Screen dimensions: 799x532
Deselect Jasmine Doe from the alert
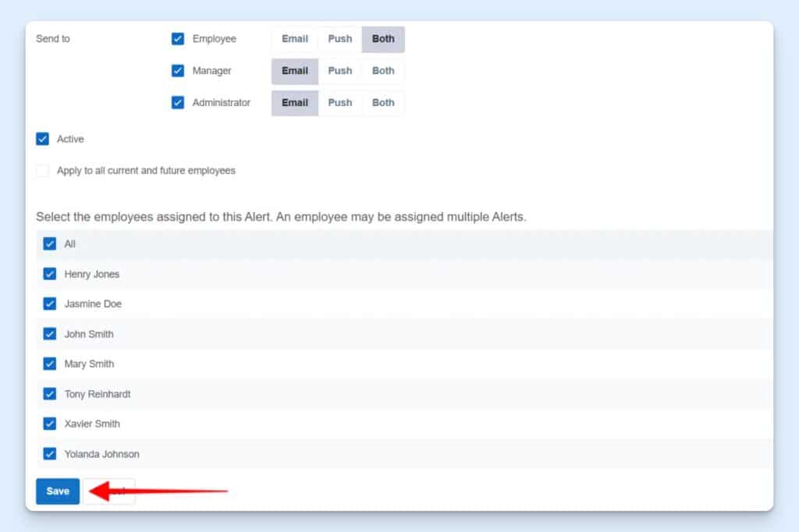(50, 303)
